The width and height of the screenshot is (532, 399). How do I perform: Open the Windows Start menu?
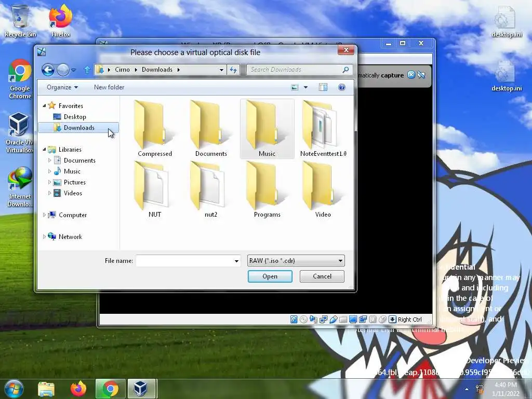click(x=14, y=389)
